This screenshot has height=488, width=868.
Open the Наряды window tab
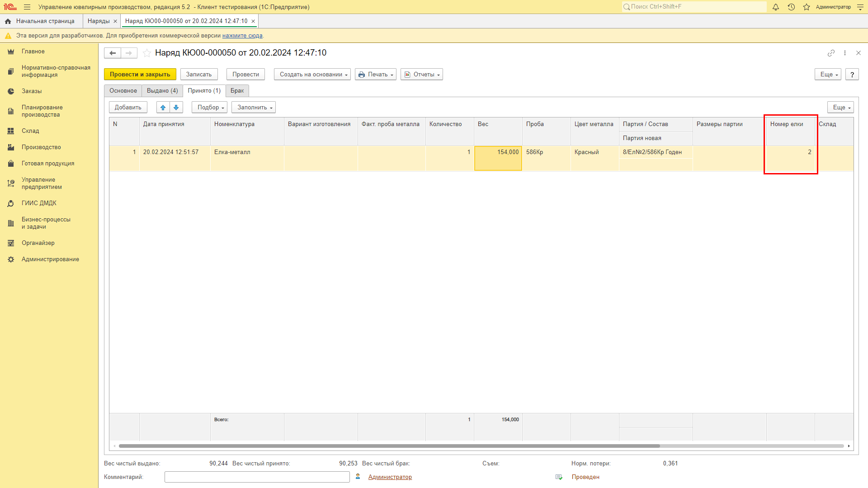tap(99, 21)
